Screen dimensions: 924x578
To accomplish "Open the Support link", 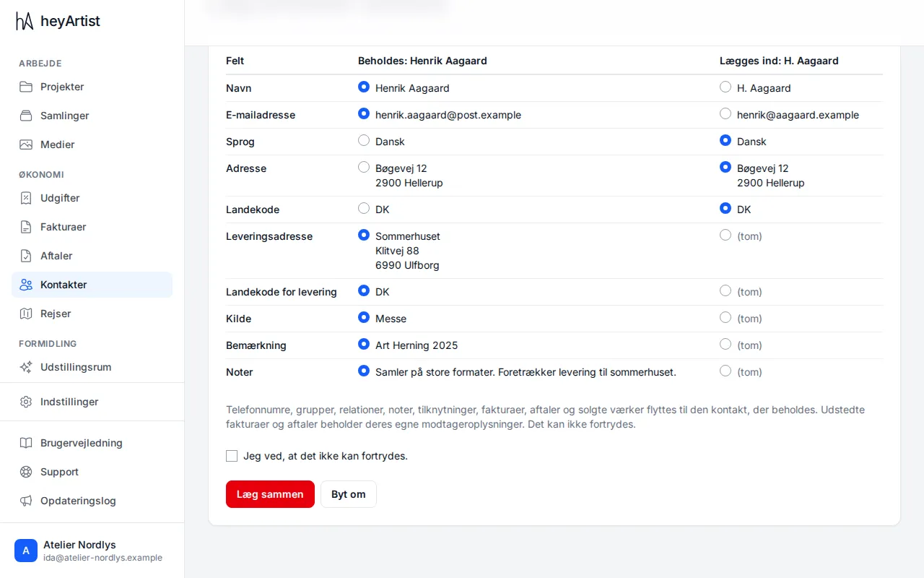I will [92, 472].
